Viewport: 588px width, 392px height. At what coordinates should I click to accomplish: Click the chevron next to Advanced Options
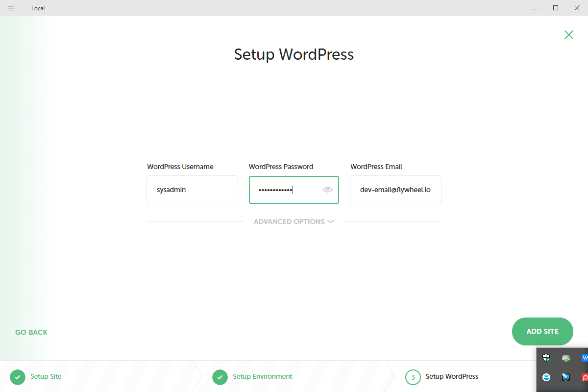point(331,221)
